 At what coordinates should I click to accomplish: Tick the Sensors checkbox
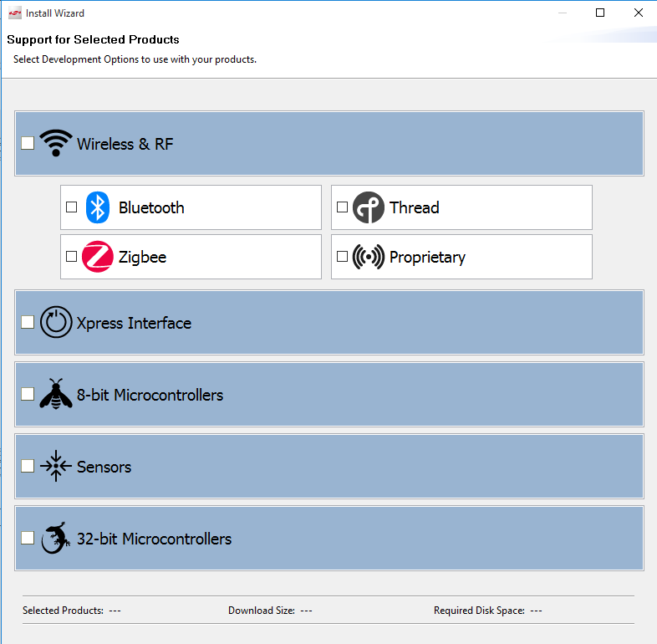tap(28, 466)
